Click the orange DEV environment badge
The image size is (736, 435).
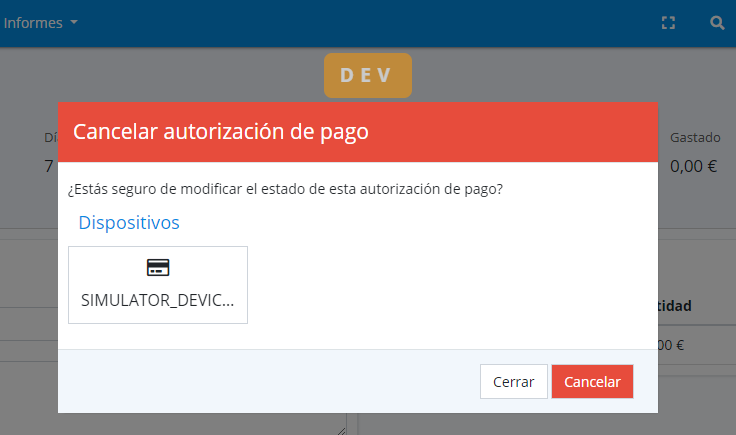click(367, 75)
